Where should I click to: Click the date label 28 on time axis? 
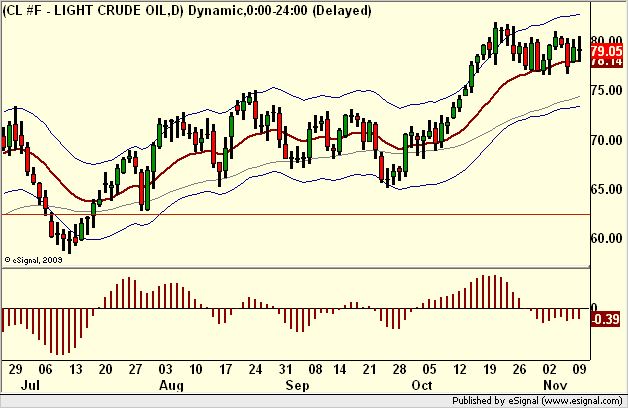(x=399, y=369)
